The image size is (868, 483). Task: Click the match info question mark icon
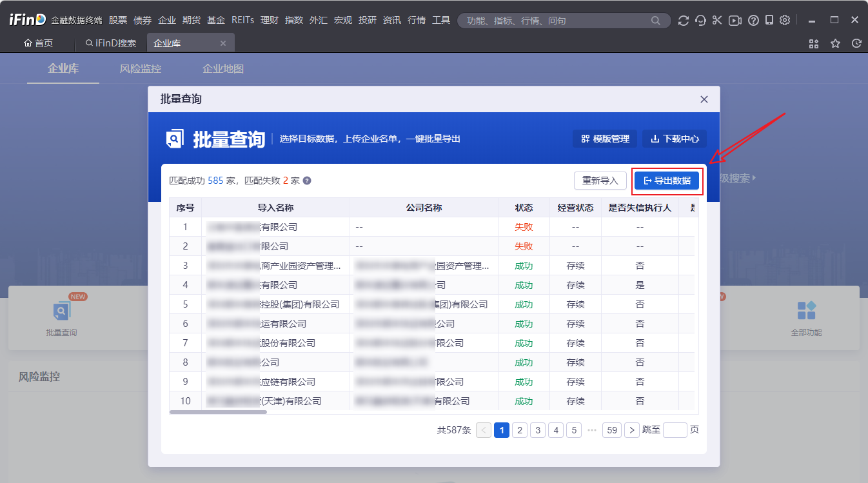pyautogui.click(x=307, y=181)
